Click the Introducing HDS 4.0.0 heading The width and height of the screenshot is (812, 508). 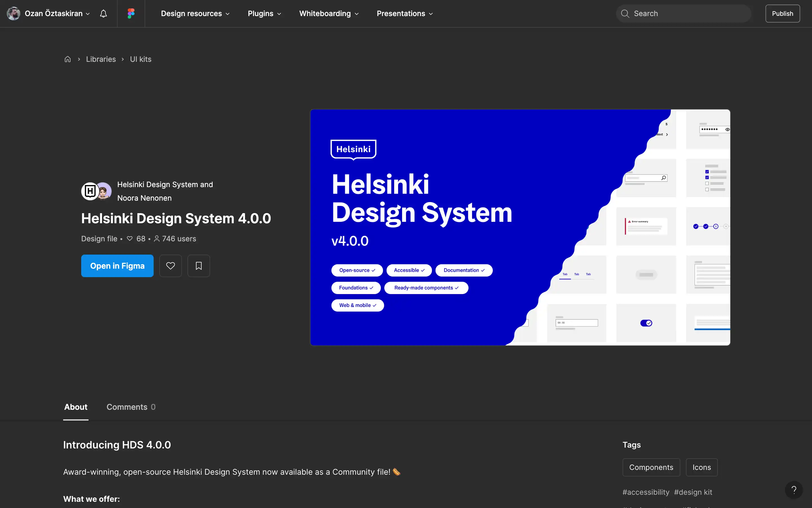point(117,445)
